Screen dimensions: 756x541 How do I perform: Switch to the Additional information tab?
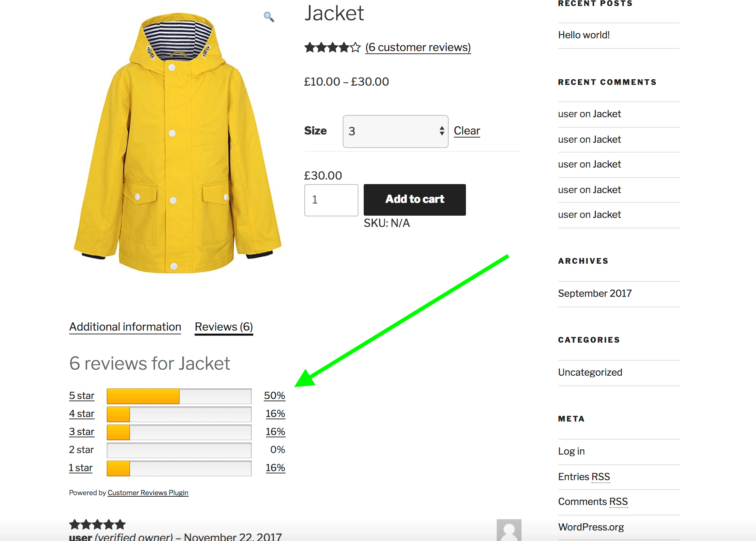click(x=125, y=326)
